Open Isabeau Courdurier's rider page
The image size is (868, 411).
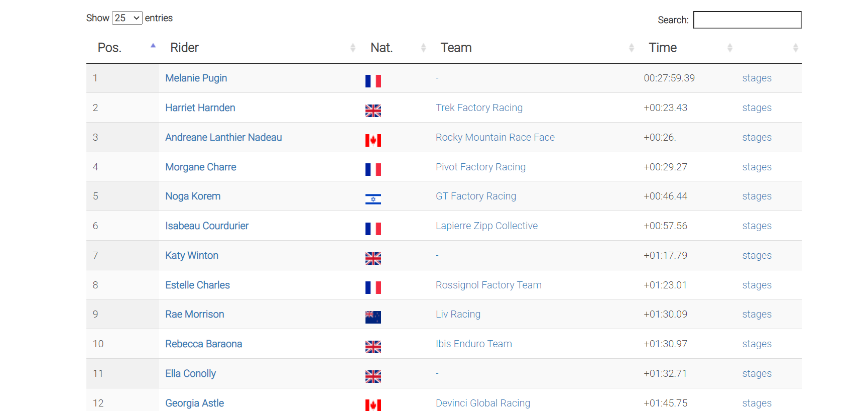point(207,226)
